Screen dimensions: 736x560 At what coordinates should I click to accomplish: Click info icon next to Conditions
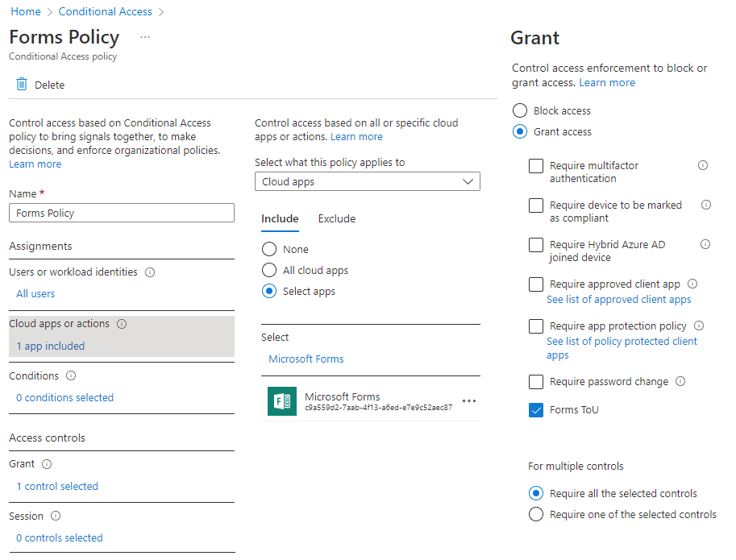pos(71,375)
